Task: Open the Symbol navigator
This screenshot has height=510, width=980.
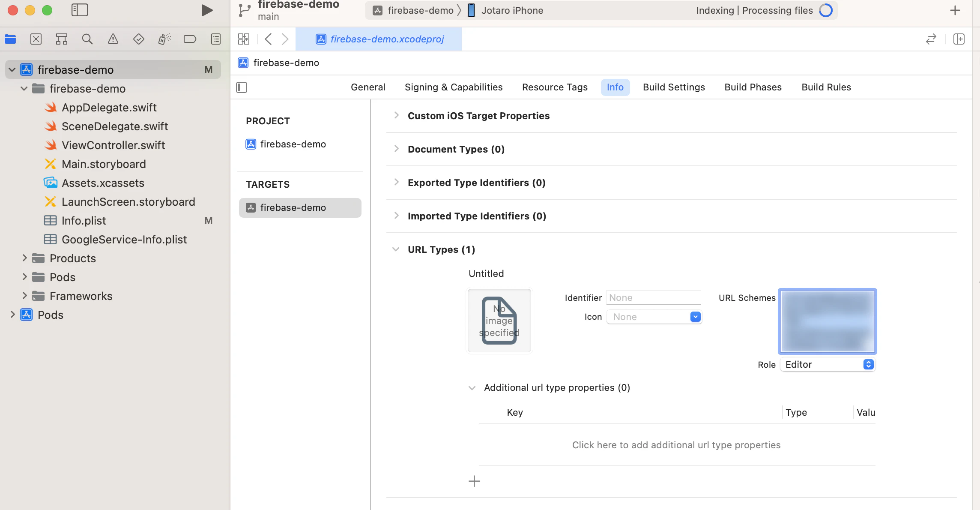Action: 62,39
